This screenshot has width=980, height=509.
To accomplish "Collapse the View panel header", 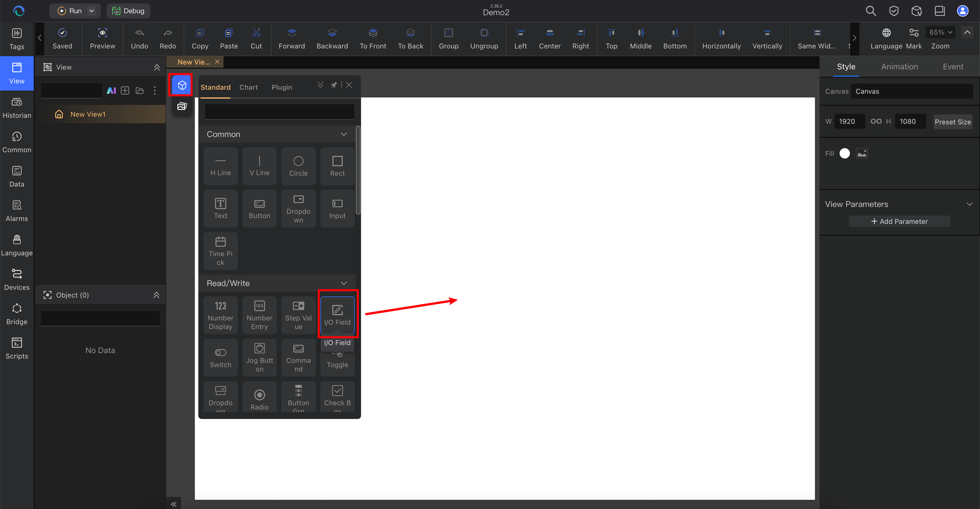I will (x=157, y=67).
